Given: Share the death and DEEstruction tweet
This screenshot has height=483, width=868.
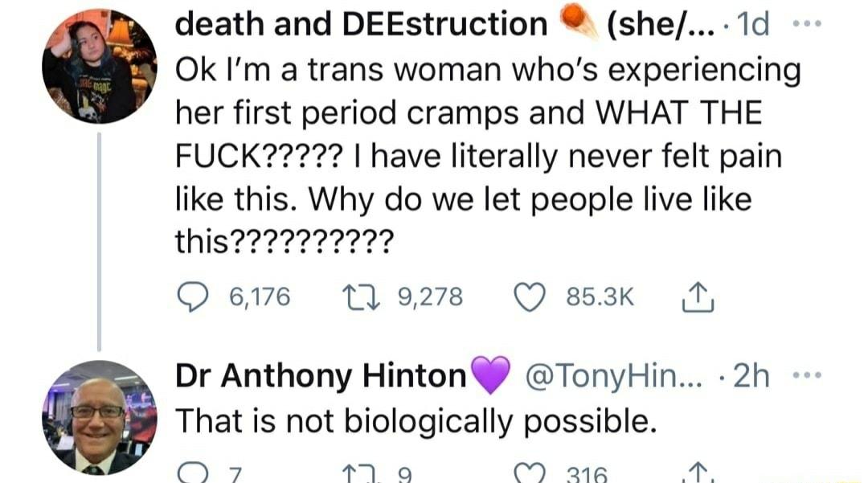Looking at the screenshot, I should 691,298.
